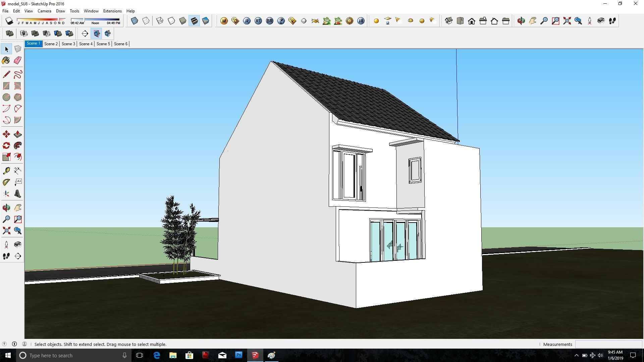Select the Paint Bucket tool
Screen dimensions: 644x362
(x=6, y=60)
